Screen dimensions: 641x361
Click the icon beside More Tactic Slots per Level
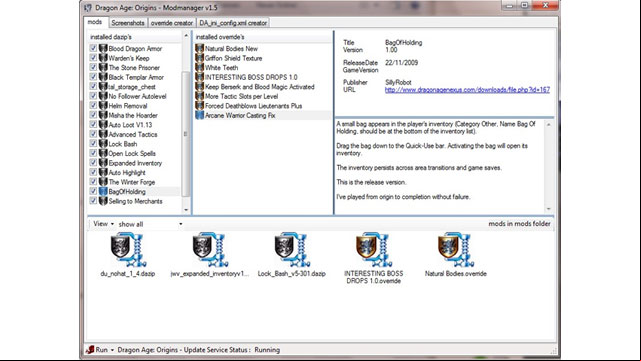[x=199, y=96]
